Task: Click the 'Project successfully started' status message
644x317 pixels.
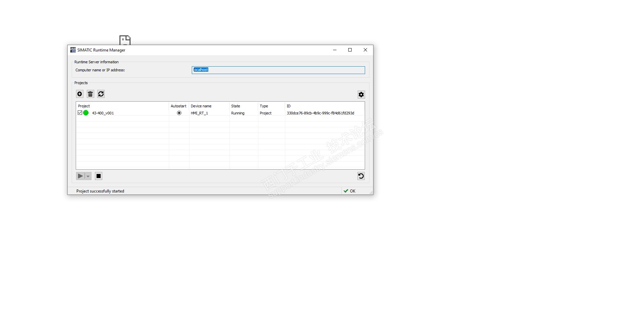Action: pos(100,191)
